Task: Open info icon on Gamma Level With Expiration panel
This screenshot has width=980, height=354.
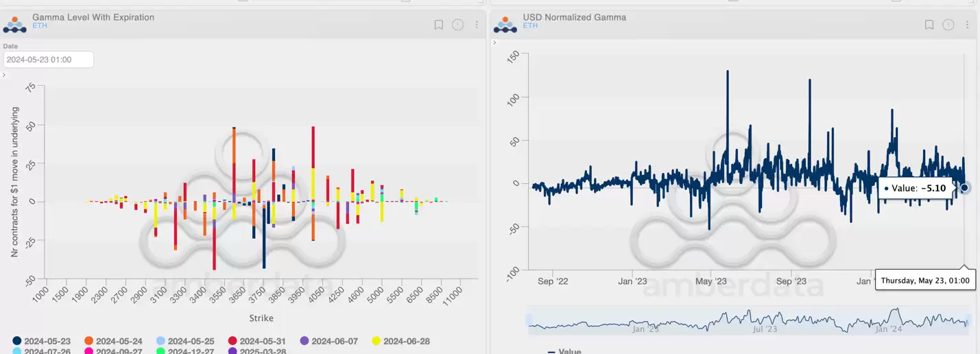Action: tap(458, 25)
